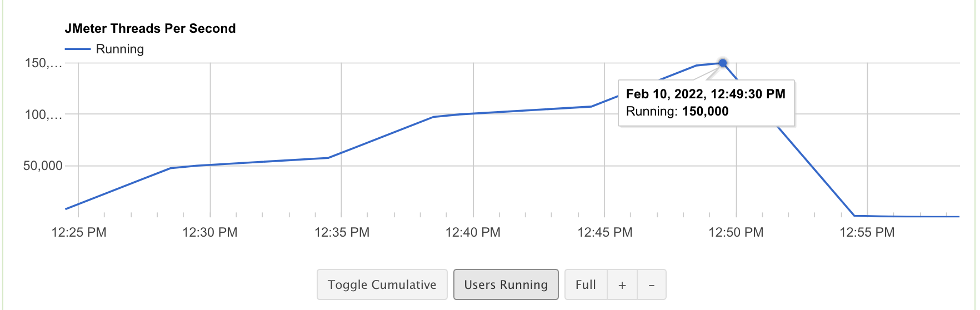Click the 12:45 PM time label
980x310 pixels.
coord(605,232)
